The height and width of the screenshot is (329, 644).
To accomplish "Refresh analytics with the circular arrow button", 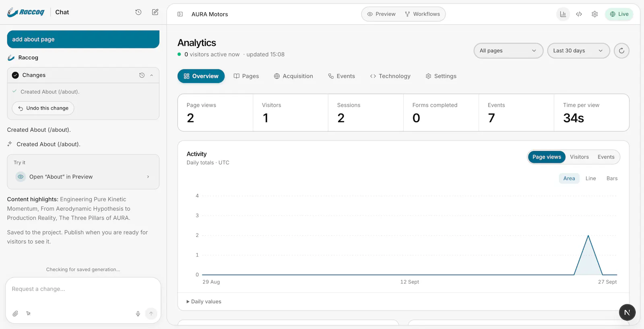I will click(621, 51).
